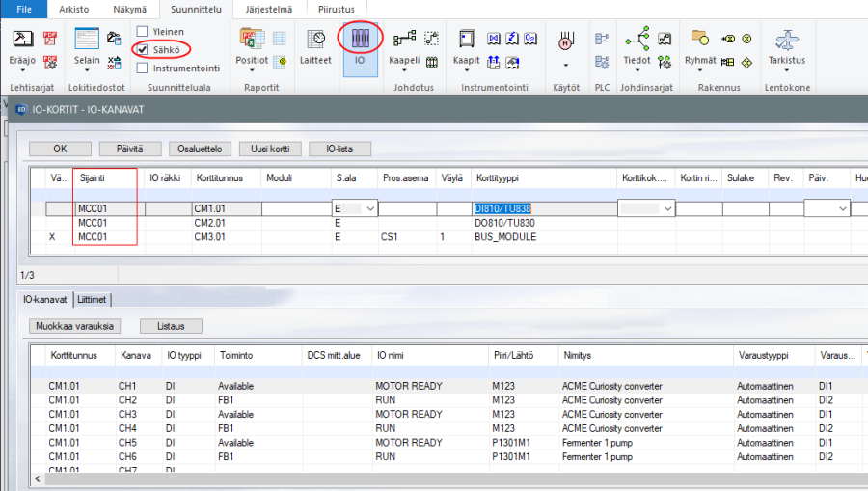Open the Korttikok. dropdown in first row

(665, 208)
